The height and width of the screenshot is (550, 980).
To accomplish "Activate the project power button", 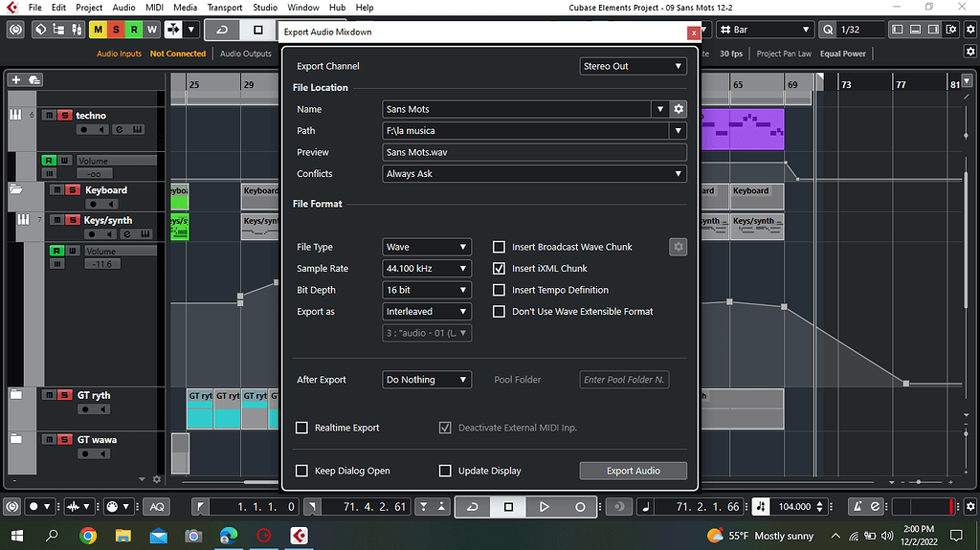I will click(x=15, y=30).
